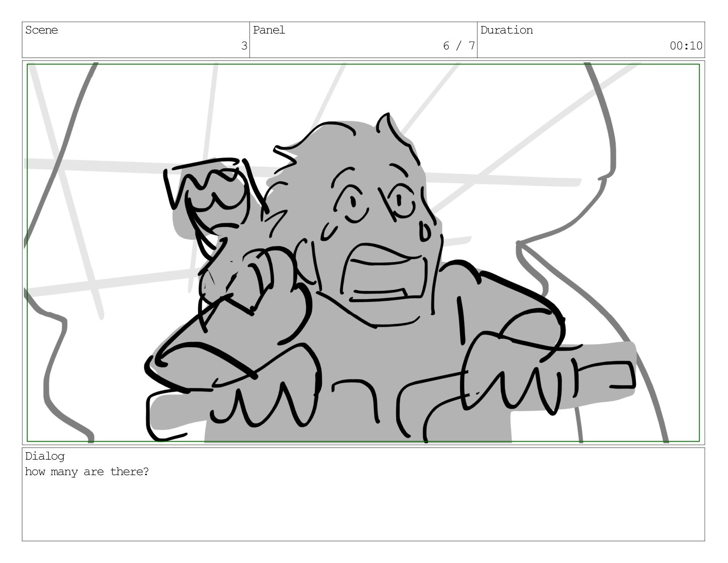Click the 'Panel' header label
Viewport: 728px width, 563px height.
pos(269,30)
